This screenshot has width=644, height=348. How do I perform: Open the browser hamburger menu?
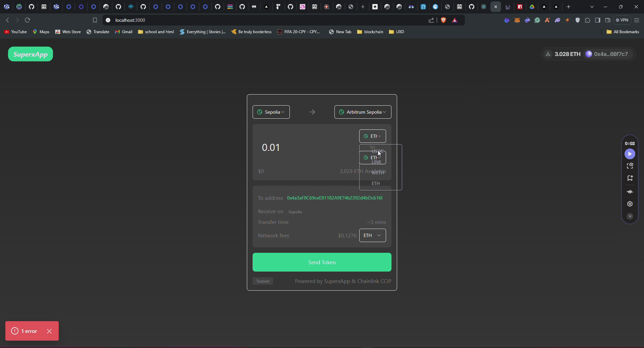pos(637,20)
